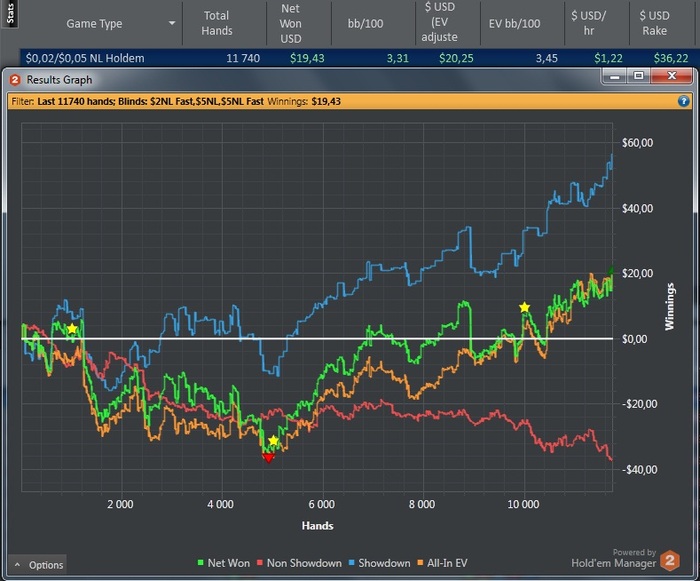Open the Stats vertical tab

tap(10, 13)
